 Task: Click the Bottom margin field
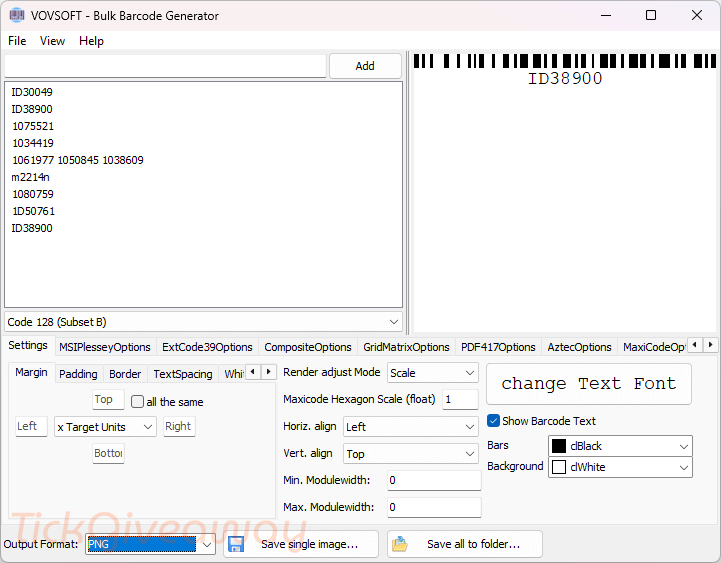click(108, 454)
